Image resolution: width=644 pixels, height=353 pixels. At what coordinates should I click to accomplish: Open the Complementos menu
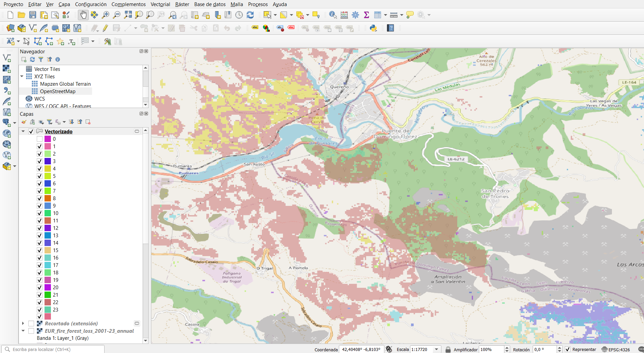point(128,4)
